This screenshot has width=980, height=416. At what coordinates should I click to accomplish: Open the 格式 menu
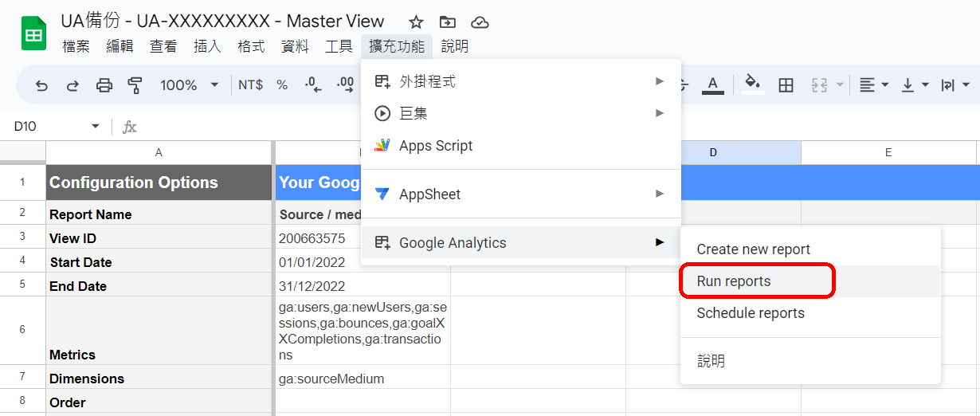click(251, 47)
